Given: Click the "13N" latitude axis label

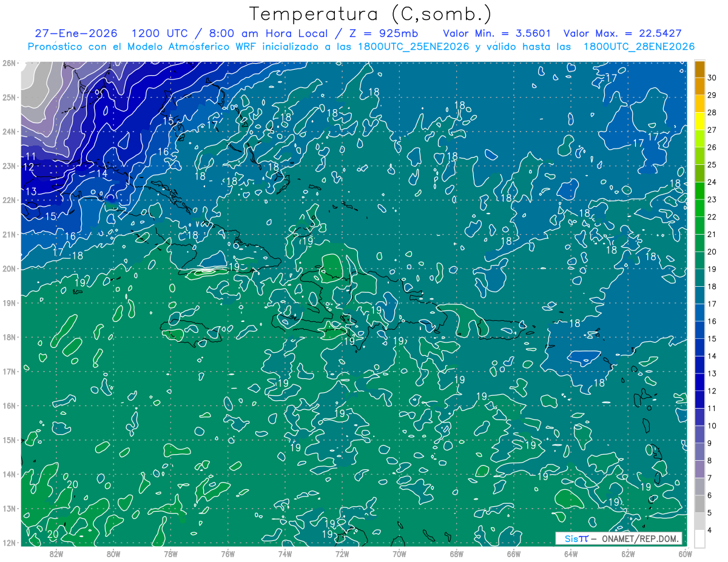Looking at the screenshot, I should click(x=8, y=508).
